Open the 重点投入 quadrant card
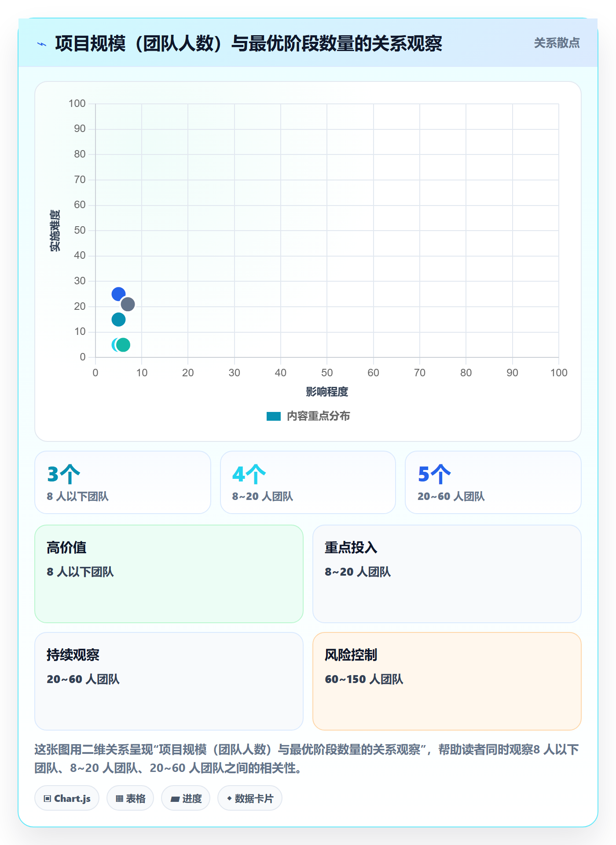Viewport: 616px width, 845px height. (447, 574)
